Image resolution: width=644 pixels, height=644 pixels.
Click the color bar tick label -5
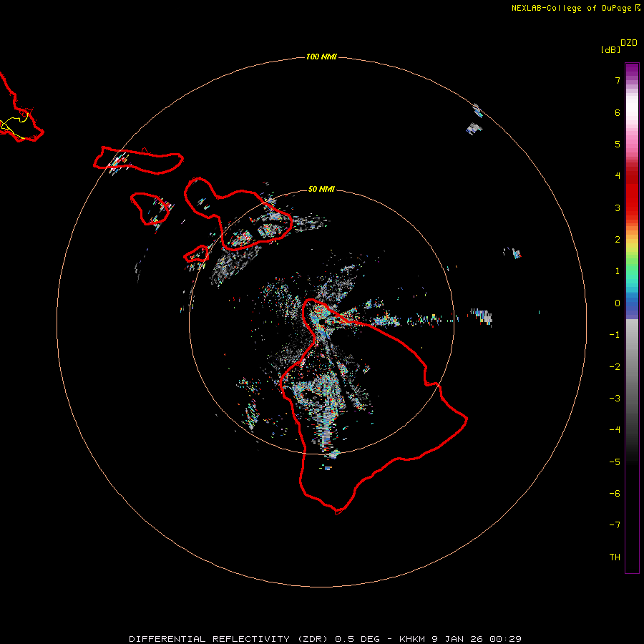(615, 462)
